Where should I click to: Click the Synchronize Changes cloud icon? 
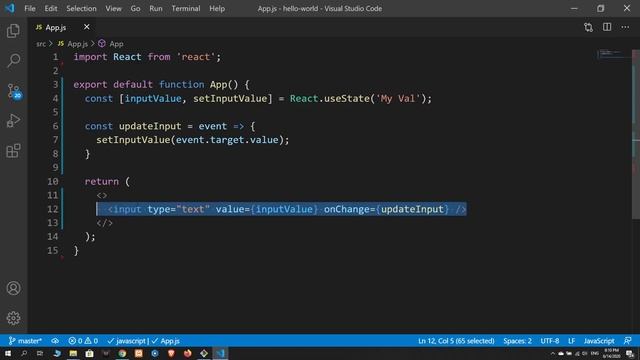tap(55, 341)
